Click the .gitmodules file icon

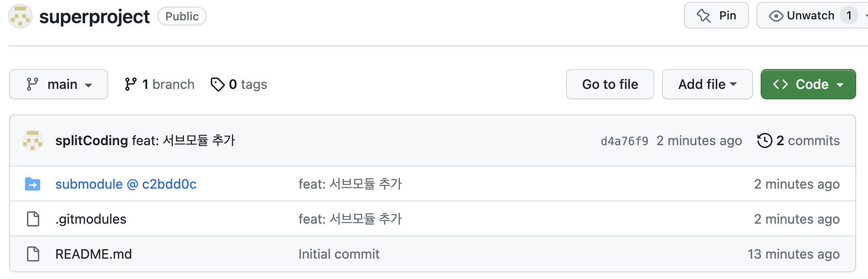click(x=33, y=219)
